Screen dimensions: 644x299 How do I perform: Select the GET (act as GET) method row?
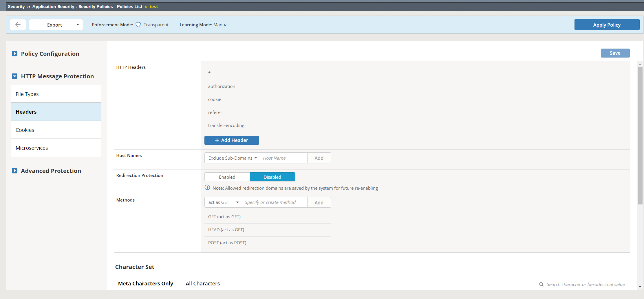click(x=268, y=217)
